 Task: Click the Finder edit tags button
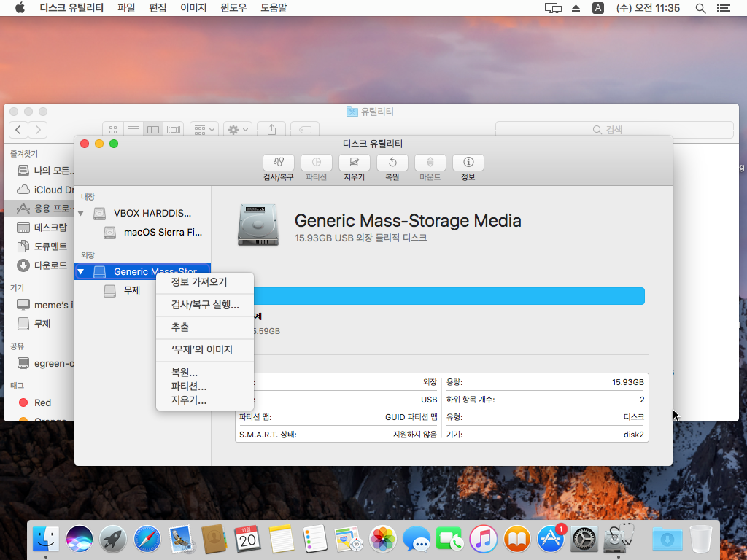[305, 130]
